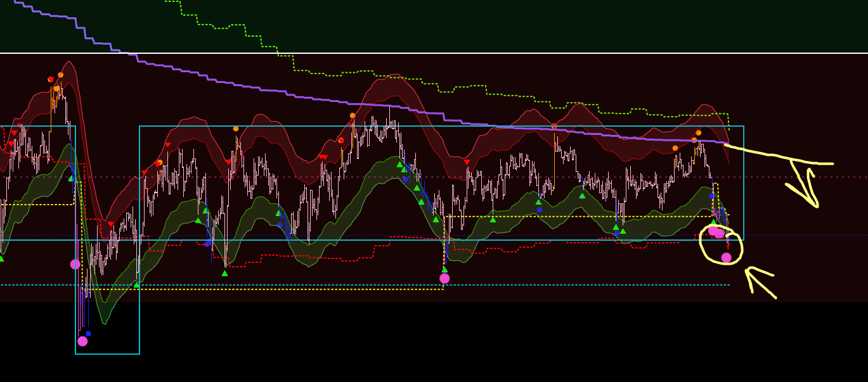Click blue dot beside the lowest magenta dot

click(88, 333)
